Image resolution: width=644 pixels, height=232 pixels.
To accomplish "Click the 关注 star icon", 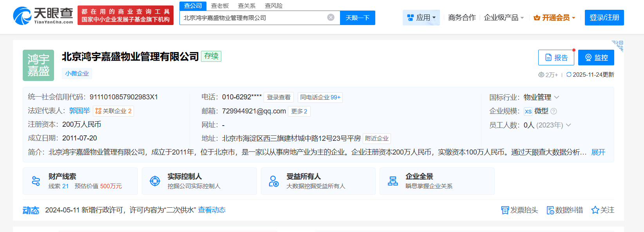I will [595, 210].
